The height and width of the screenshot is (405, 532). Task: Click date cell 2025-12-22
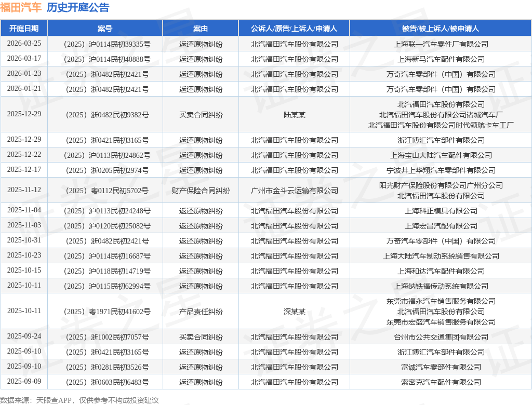24,154
